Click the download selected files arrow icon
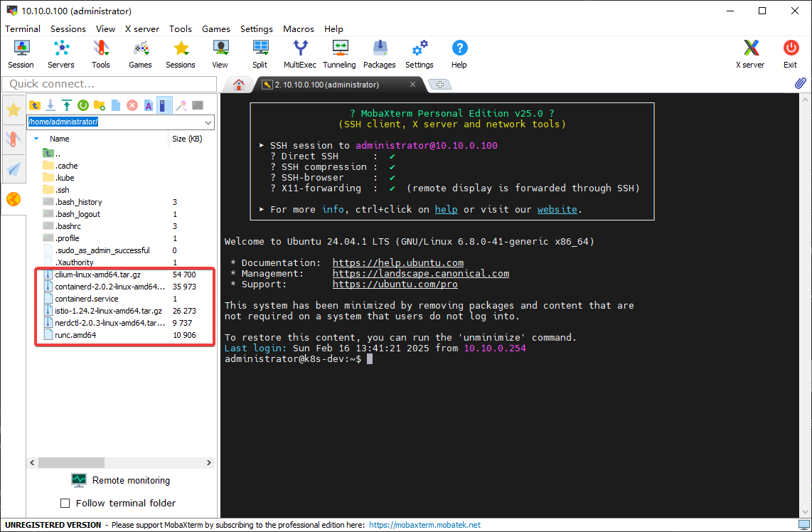 pyautogui.click(x=50, y=106)
